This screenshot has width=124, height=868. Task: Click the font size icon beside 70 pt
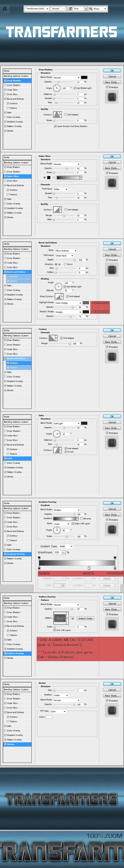coord(70,9)
